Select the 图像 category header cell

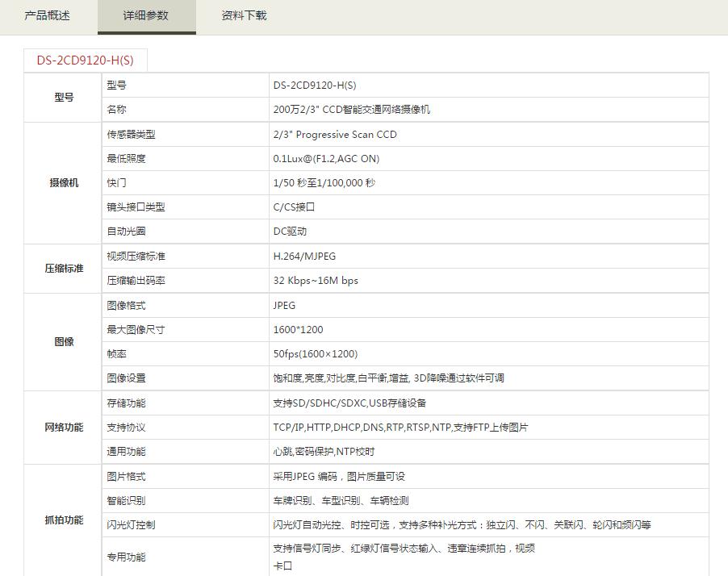point(64,342)
